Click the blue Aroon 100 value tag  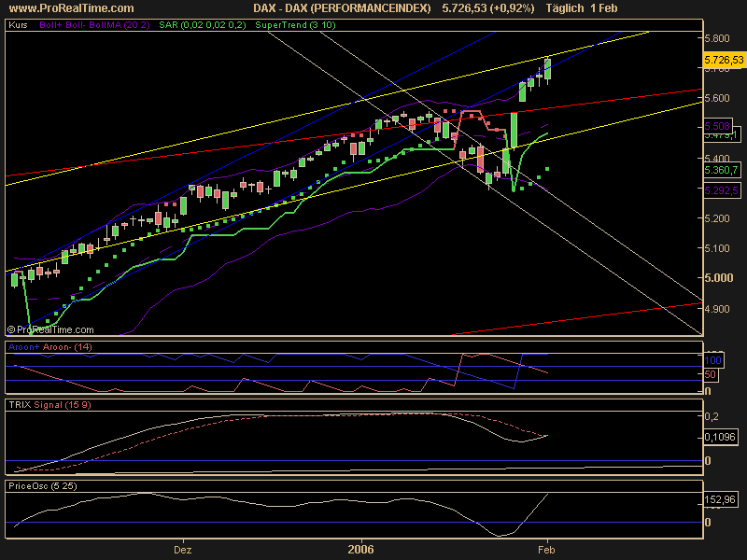713,360
